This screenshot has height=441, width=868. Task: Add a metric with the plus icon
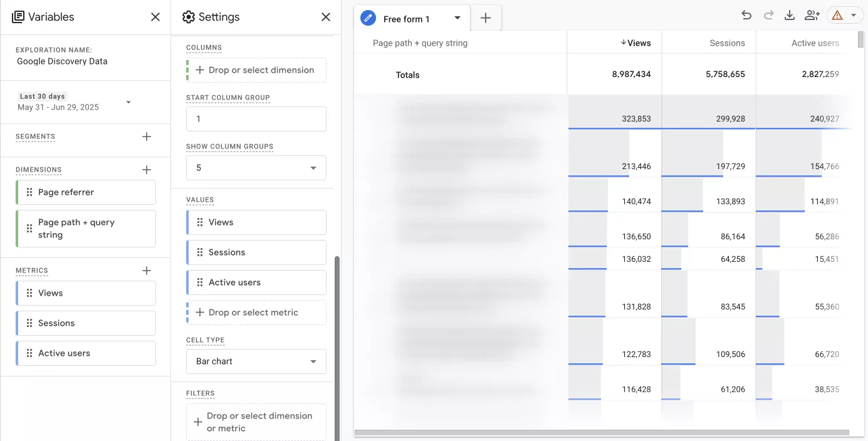(x=147, y=271)
